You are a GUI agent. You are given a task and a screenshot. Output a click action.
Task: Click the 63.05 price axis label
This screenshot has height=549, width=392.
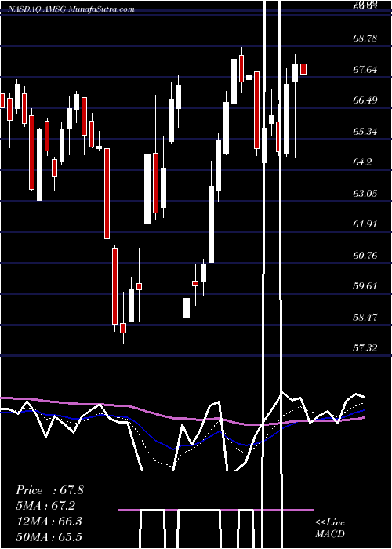365,194
